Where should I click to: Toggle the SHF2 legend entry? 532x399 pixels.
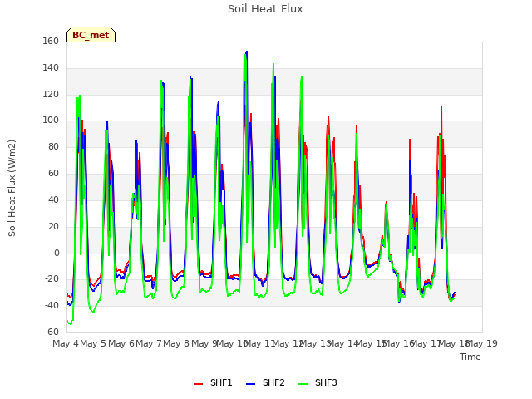pos(265,382)
